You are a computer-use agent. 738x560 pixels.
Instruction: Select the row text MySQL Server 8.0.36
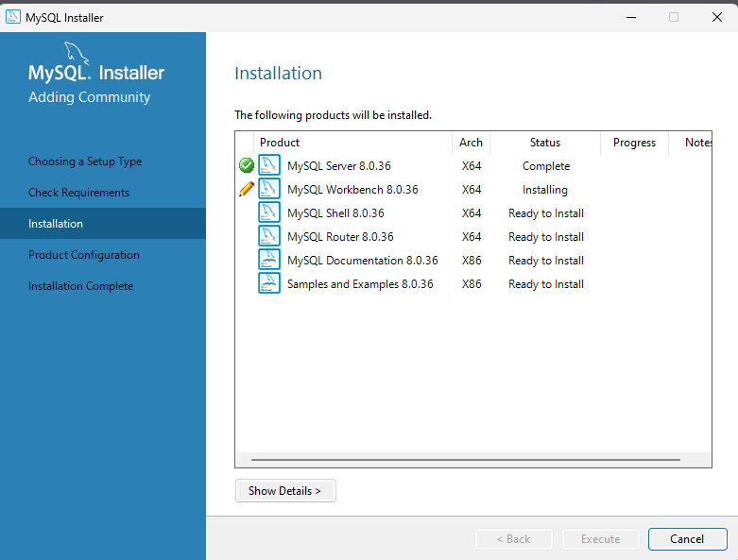click(339, 166)
